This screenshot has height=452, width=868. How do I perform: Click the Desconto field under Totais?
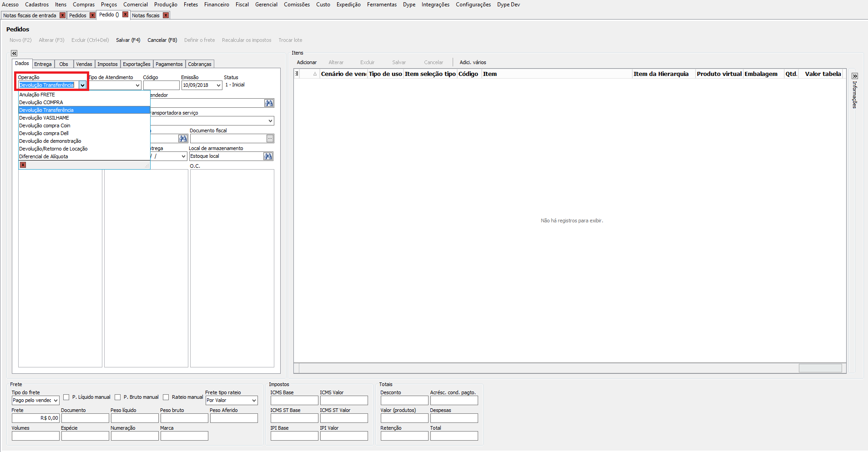(404, 401)
